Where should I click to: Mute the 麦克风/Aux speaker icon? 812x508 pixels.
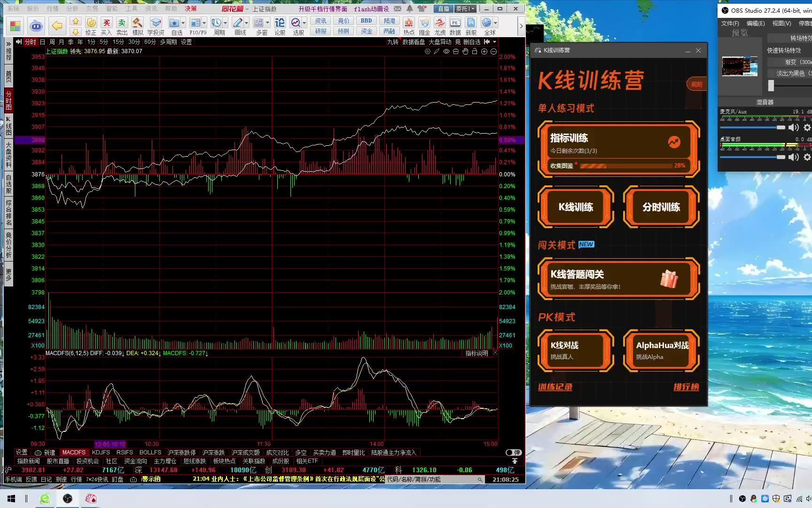tap(794, 127)
